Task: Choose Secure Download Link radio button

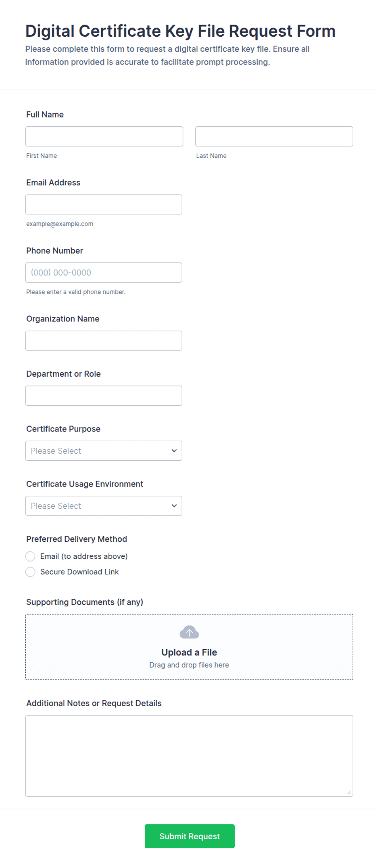Action: pyautogui.click(x=30, y=572)
